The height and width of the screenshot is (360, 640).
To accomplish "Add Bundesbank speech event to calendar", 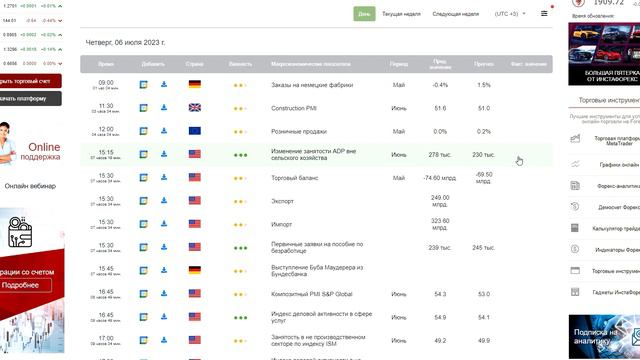I will point(143,271).
